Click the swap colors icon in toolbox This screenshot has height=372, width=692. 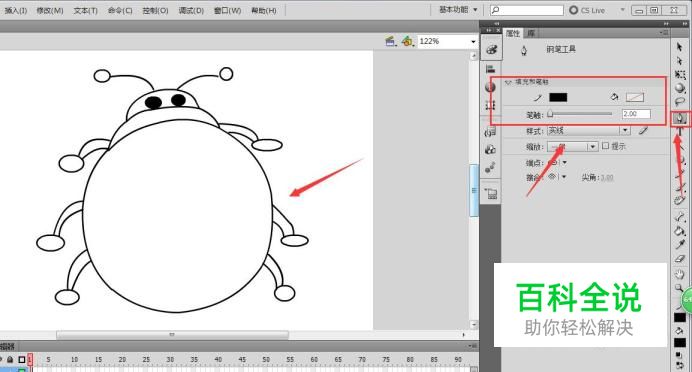pos(680,364)
